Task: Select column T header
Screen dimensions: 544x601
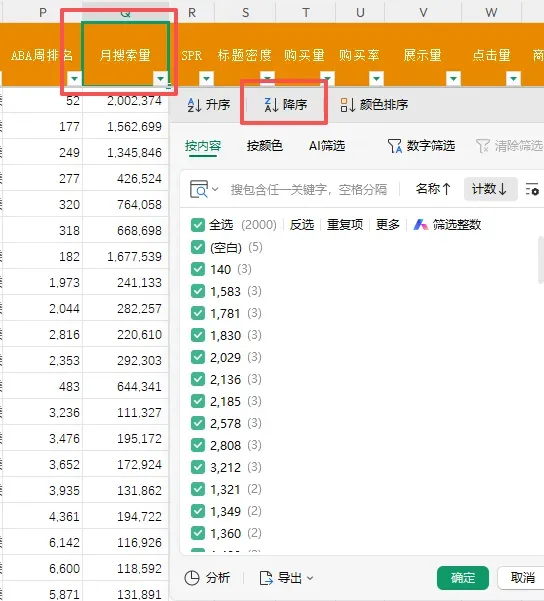Action: [x=306, y=12]
